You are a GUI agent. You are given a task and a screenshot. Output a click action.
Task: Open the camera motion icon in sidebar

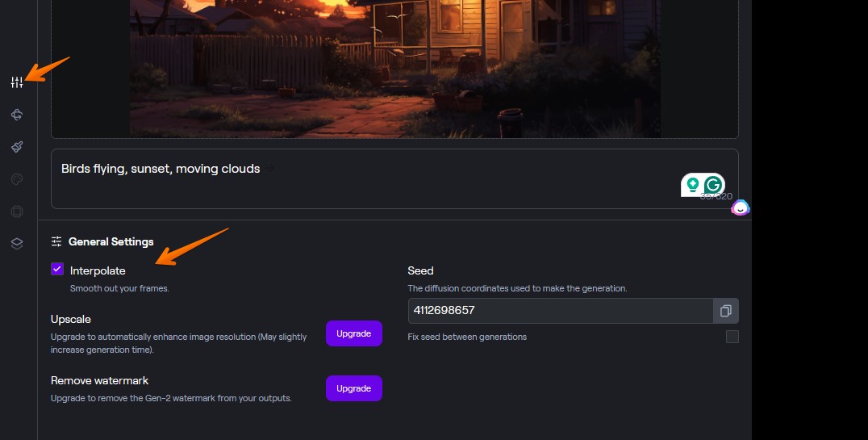click(x=17, y=115)
